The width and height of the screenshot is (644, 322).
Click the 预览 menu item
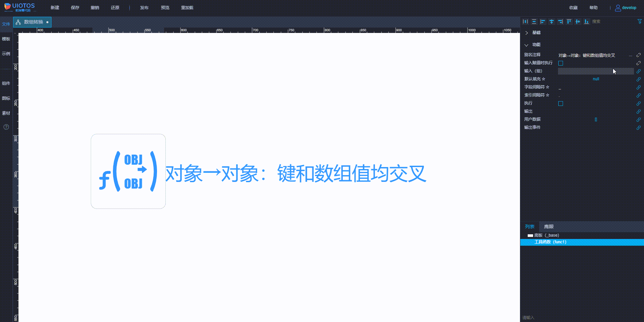165,7
